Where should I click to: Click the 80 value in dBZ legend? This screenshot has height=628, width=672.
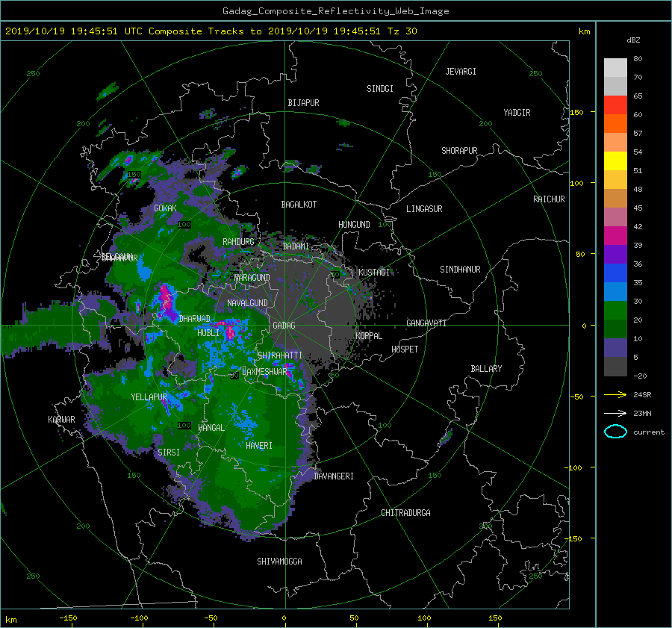click(638, 59)
